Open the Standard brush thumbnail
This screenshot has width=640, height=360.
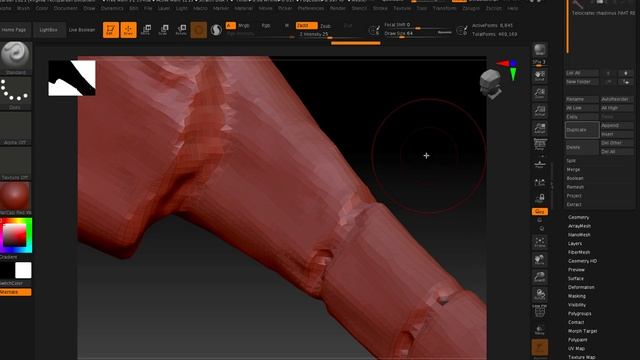tap(16, 58)
